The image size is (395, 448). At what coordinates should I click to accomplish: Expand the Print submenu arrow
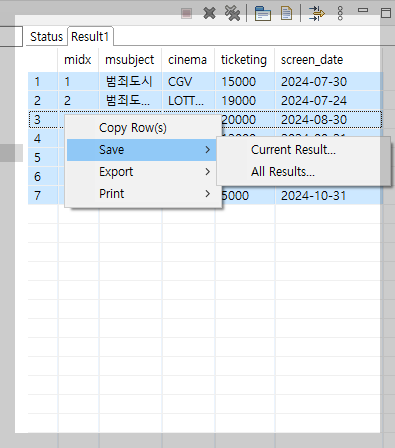point(208,194)
